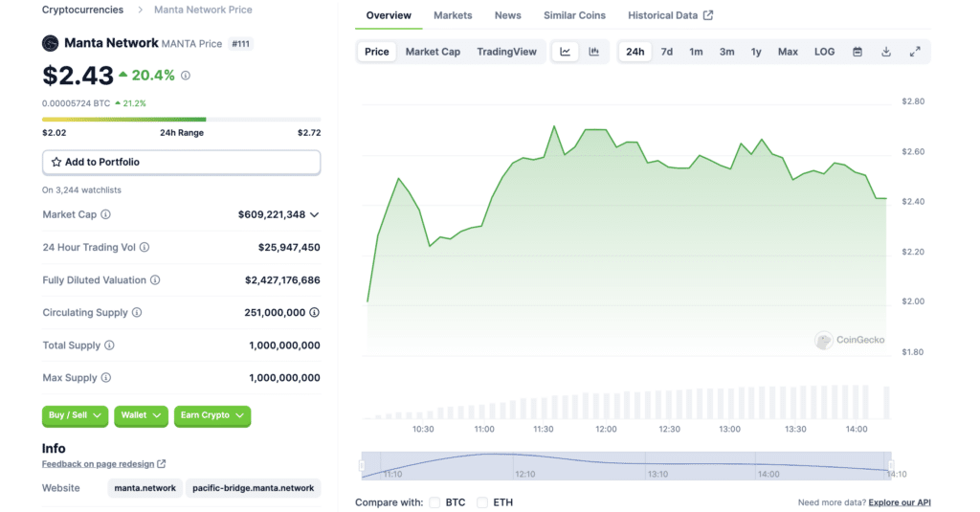Switch to candlestick chart view icon
Image resolution: width=980 pixels, height=512 pixels.
pos(593,52)
